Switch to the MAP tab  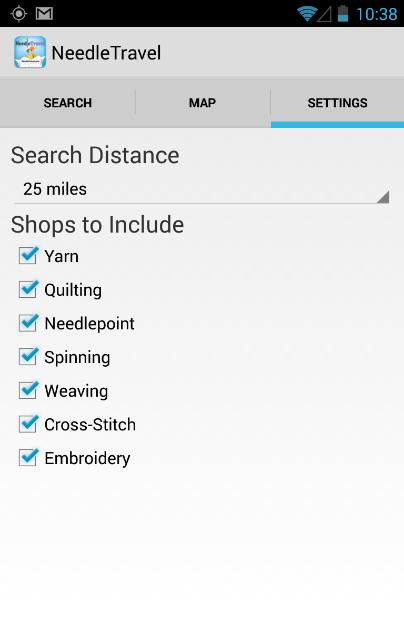click(202, 103)
